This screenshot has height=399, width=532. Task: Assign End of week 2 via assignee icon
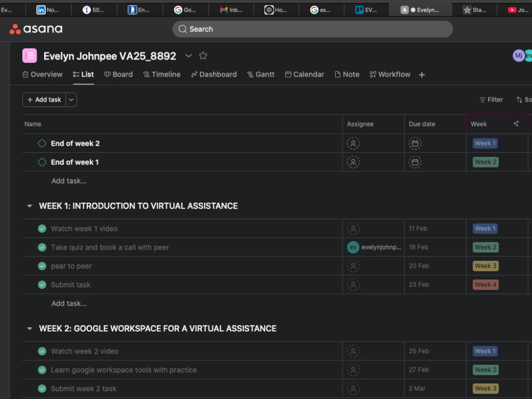353,144
